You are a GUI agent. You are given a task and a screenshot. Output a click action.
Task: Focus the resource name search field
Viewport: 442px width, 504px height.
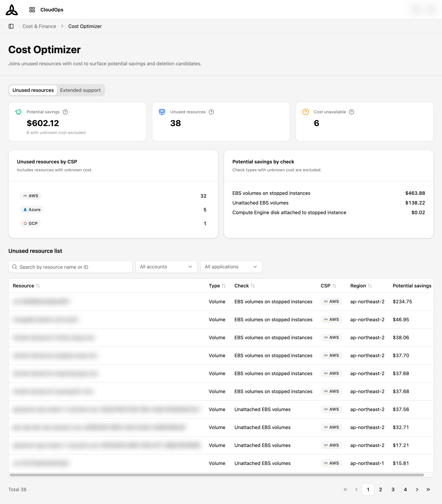(70, 267)
